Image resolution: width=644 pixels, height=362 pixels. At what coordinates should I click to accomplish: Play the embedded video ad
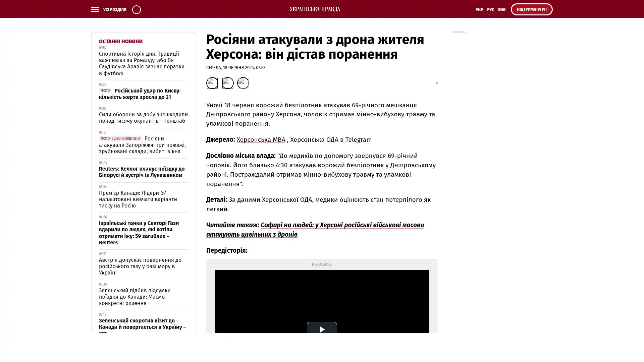tap(322, 329)
